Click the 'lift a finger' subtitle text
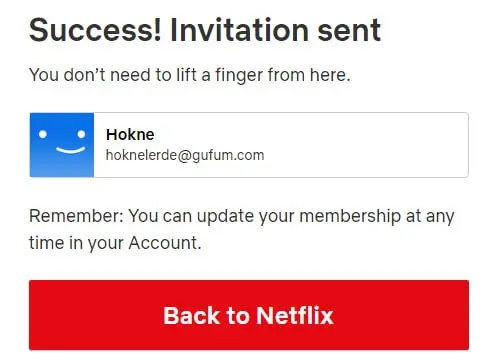This screenshot has width=493, height=364. [x=190, y=75]
